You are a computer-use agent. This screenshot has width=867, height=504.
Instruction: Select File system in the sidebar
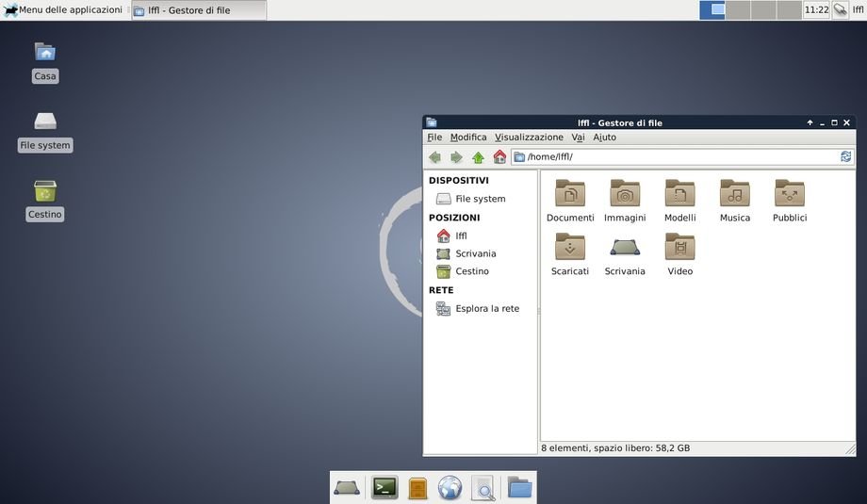480,199
